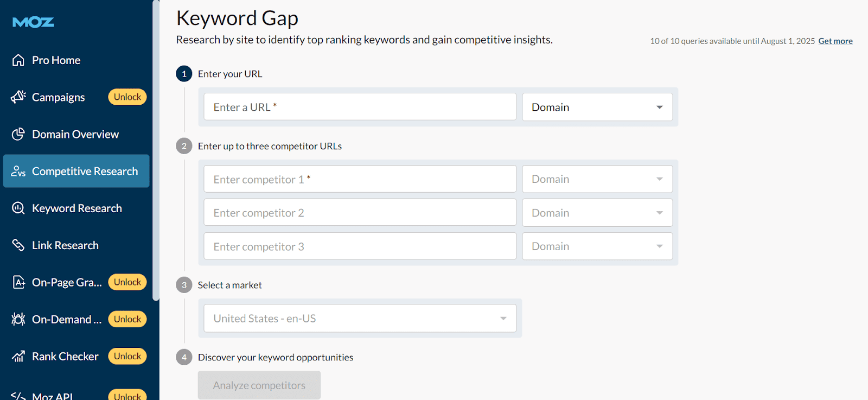The image size is (868, 400).
Task: Click the Link Research chain icon
Action: click(x=18, y=245)
